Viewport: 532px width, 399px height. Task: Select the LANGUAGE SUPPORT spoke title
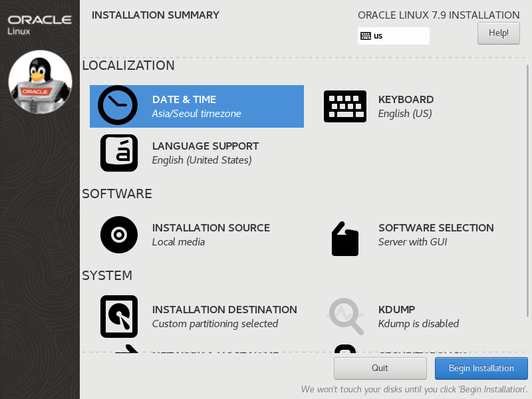(x=205, y=146)
